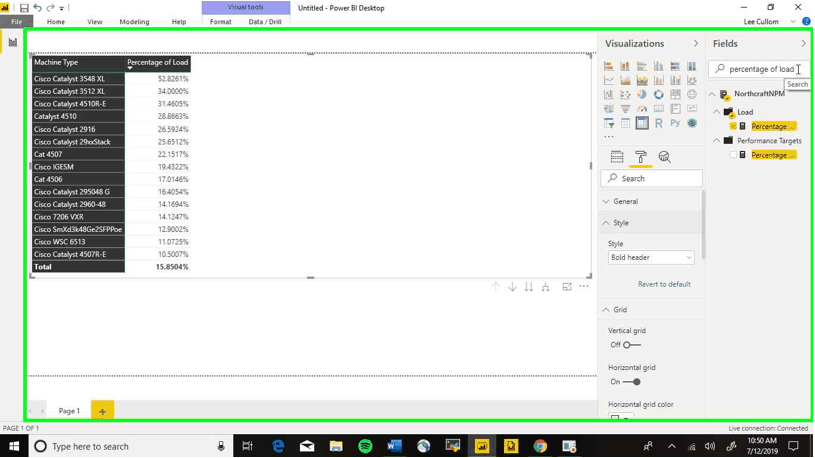
Task: Open the Data / Drill ribbon tab
Action: coord(265,22)
